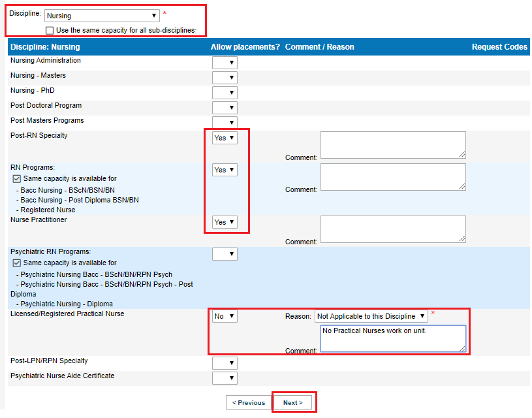The width and height of the screenshot is (532, 418).
Task: Select 'Bacc Nursing - Post Diploma BSN/BN' text
Action: 80,200
